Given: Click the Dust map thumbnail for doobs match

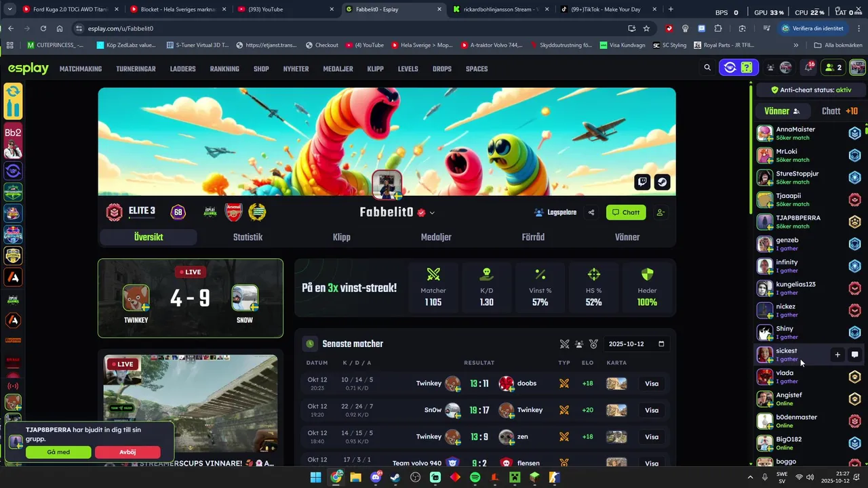Looking at the screenshot, I should (616, 384).
